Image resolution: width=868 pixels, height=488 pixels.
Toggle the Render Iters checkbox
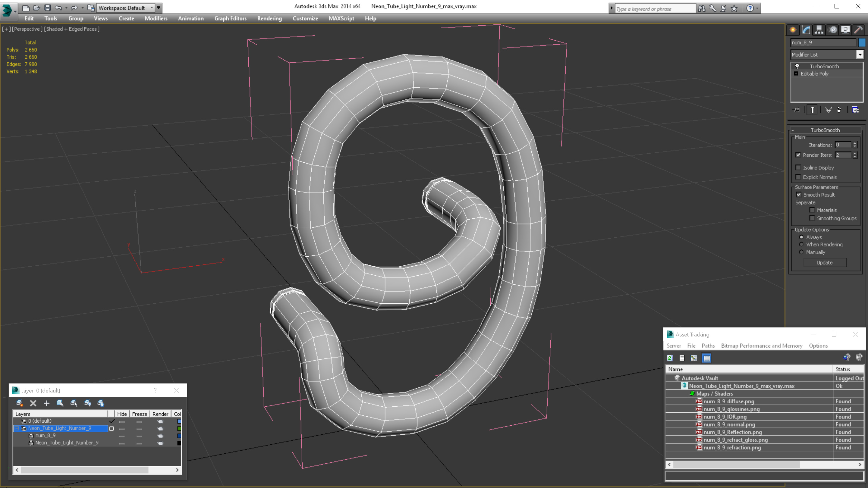point(798,155)
